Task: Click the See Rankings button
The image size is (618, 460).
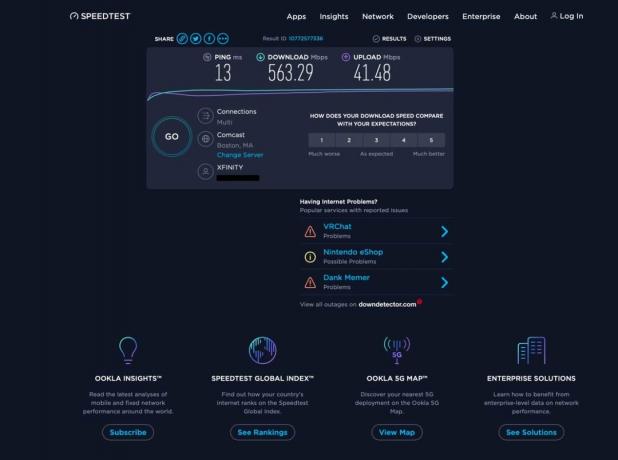Action: 262,432
